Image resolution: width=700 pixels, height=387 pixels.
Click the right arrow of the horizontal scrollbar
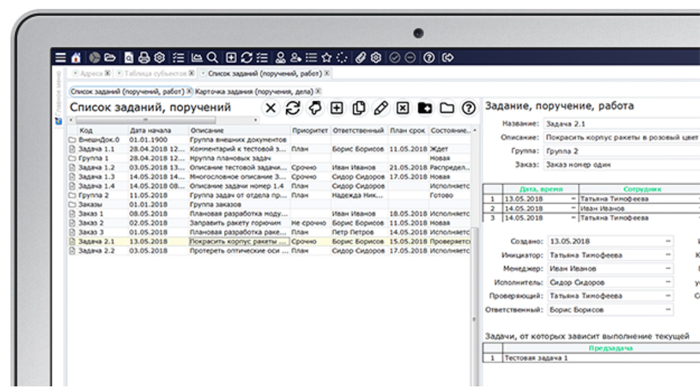(255, 120)
